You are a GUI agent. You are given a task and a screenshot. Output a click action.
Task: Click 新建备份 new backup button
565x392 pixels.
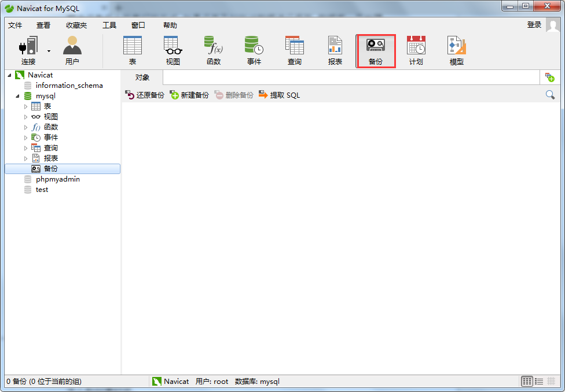189,95
